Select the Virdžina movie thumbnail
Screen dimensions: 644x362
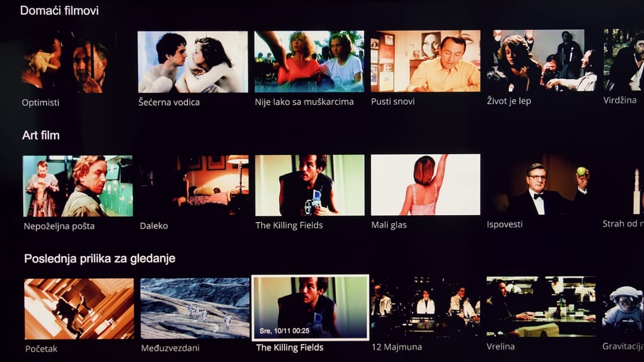624,60
